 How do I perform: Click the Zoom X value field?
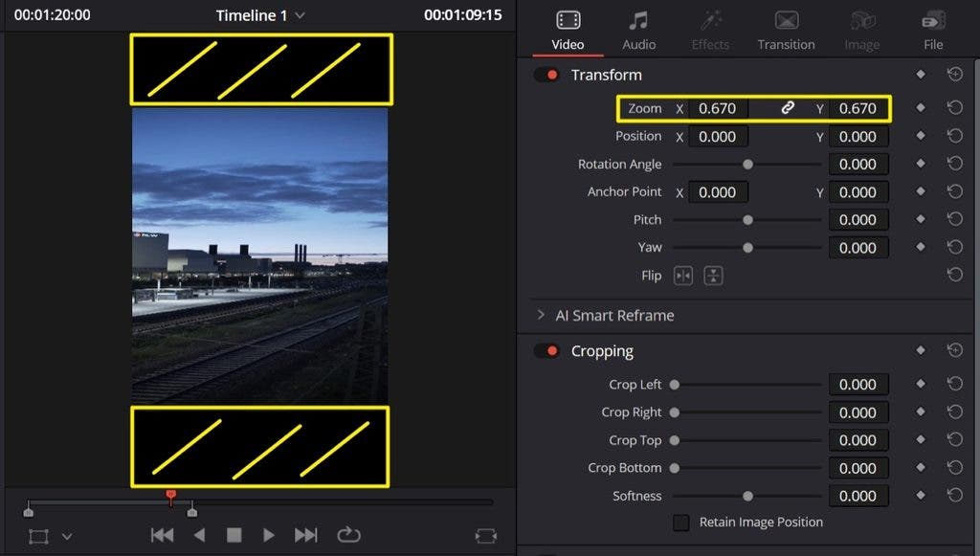pyautogui.click(x=718, y=108)
